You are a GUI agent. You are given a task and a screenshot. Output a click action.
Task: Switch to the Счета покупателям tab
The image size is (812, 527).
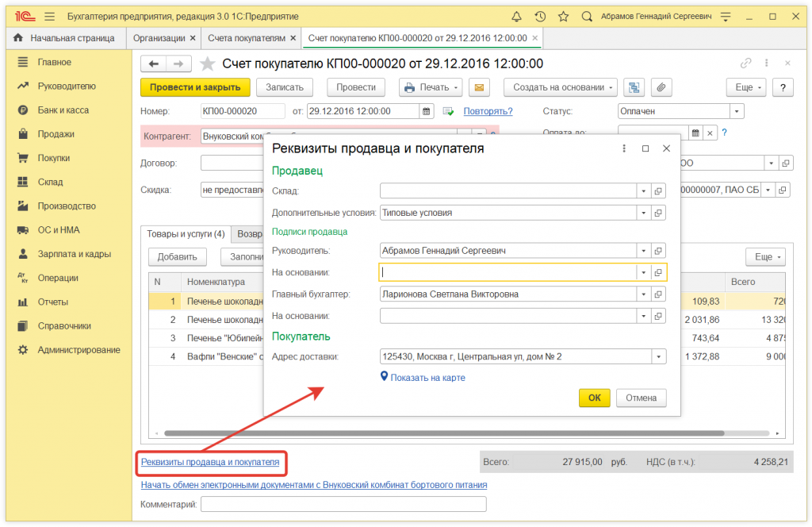click(245, 37)
